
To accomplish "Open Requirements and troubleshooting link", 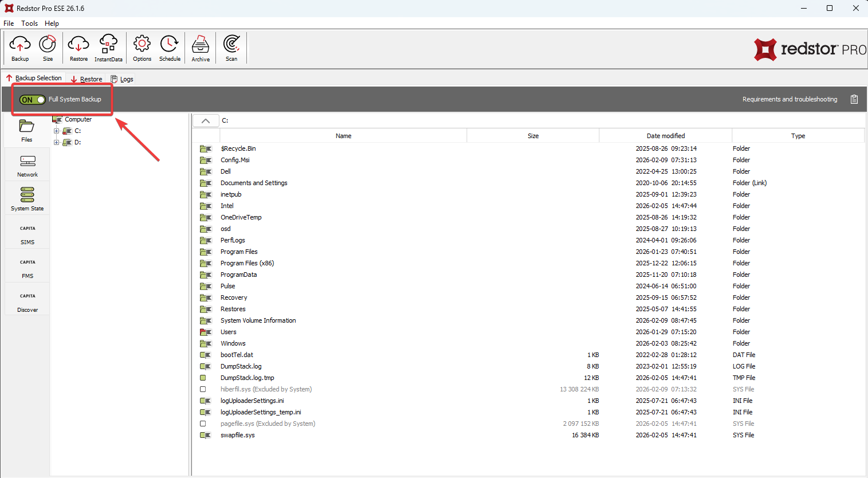I will tap(790, 99).
